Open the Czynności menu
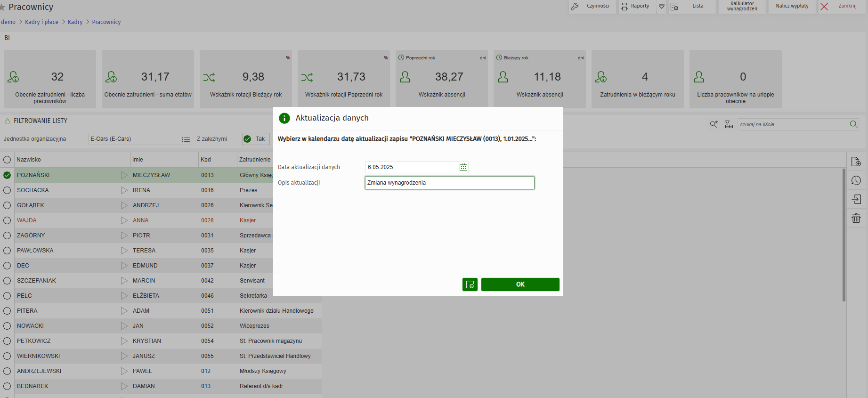Viewport: 868px width, 398px height. (x=592, y=6)
